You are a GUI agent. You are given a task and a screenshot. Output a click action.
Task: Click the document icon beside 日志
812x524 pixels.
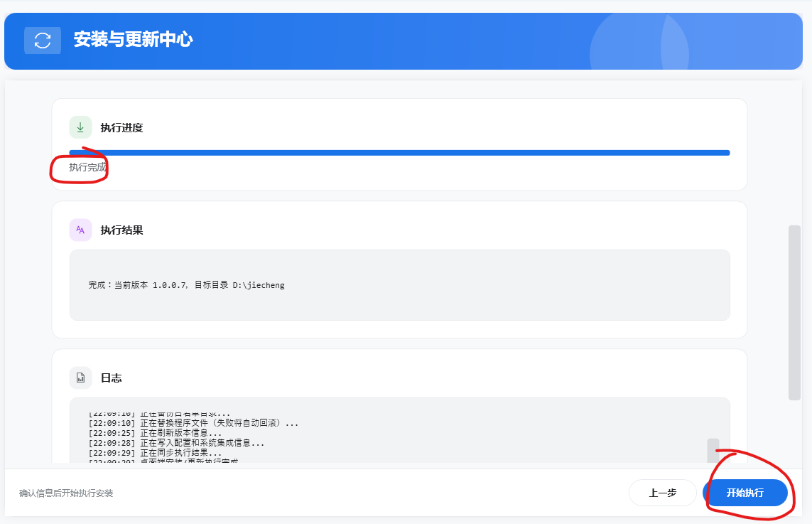pyautogui.click(x=80, y=378)
